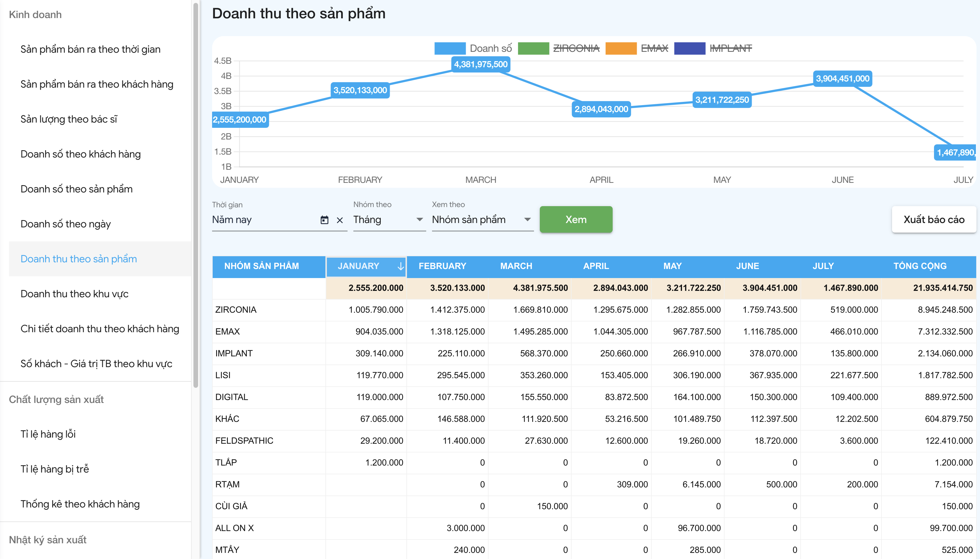This screenshot has height=559, width=980.
Task: Select the FELDSPATHIC row name
Action: pos(244,441)
